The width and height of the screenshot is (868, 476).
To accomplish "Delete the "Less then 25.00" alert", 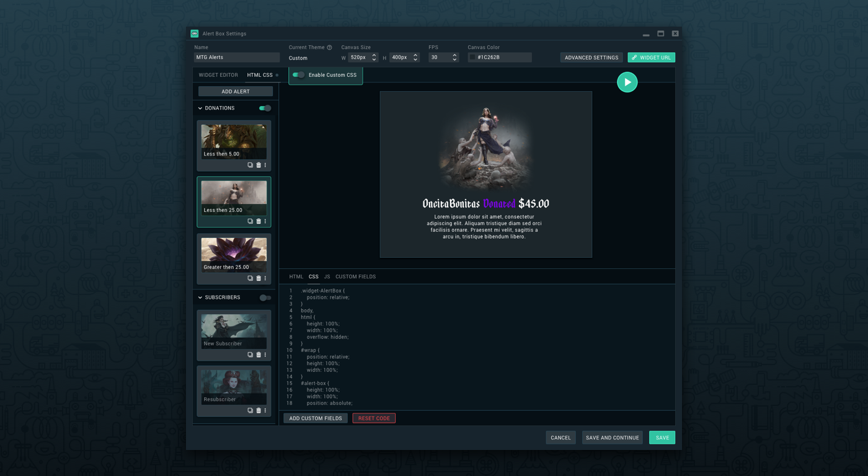I will (x=259, y=221).
